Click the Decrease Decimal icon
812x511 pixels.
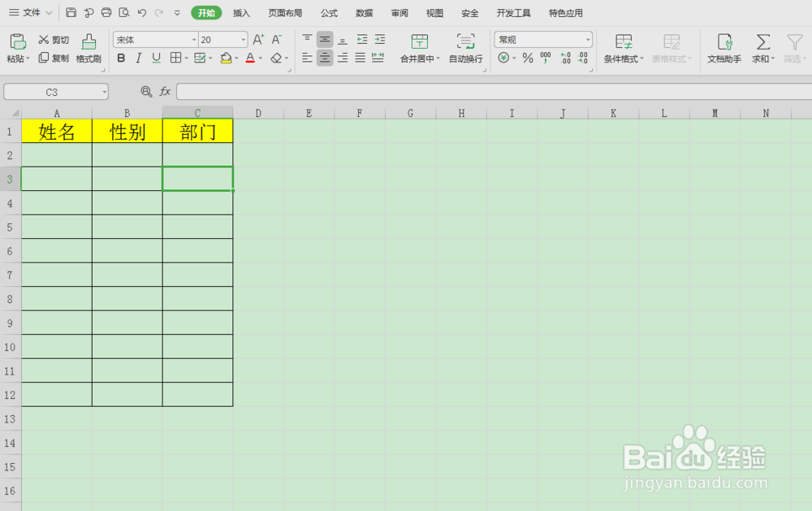(x=583, y=58)
